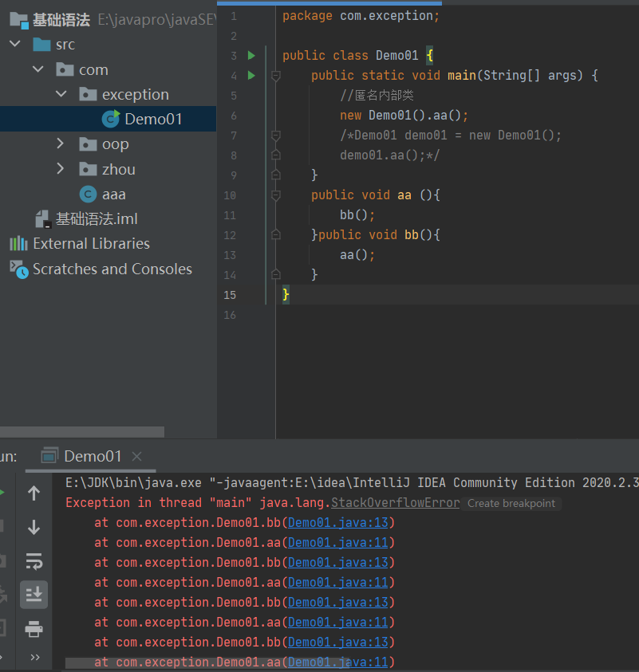This screenshot has width=639, height=672.
Task: Click the Demo01 runnable class icon
Action: [111, 119]
